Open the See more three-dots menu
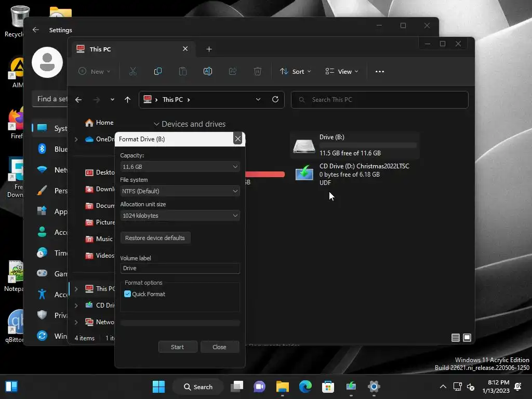The height and width of the screenshot is (399, 532). (380, 71)
